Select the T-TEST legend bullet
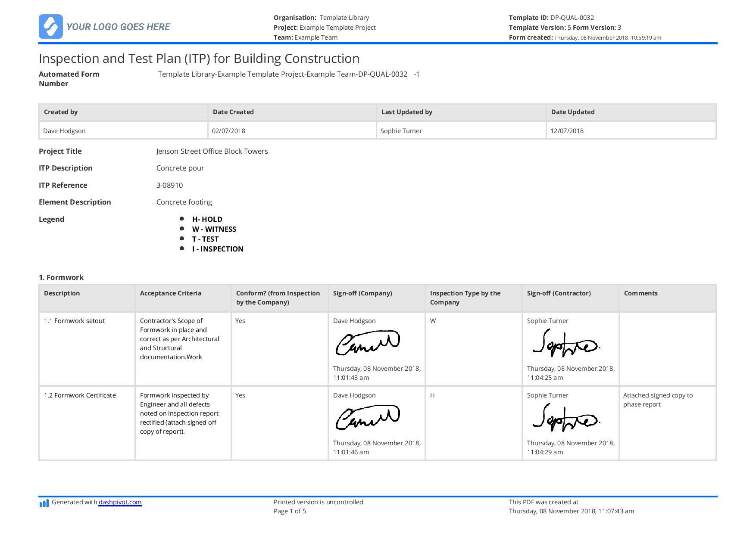This screenshot has height=534, width=756. click(183, 239)
